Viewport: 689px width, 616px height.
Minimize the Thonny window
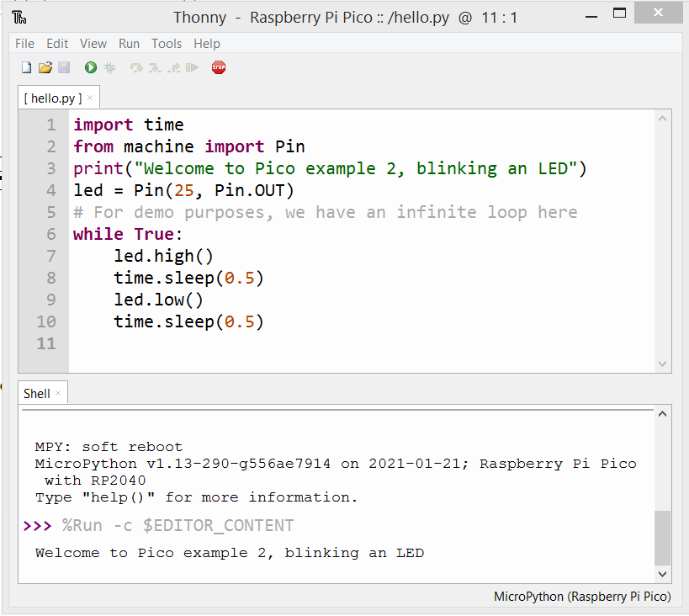tap(591, 17)
